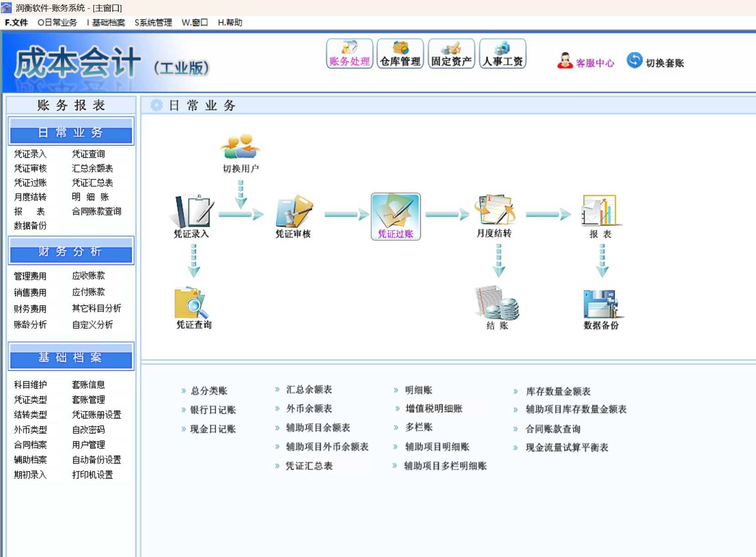Expand the 基础档案 sidebar section header
Image resolution: width=756 pixels, height=557 pixels.
pos(71,357)
